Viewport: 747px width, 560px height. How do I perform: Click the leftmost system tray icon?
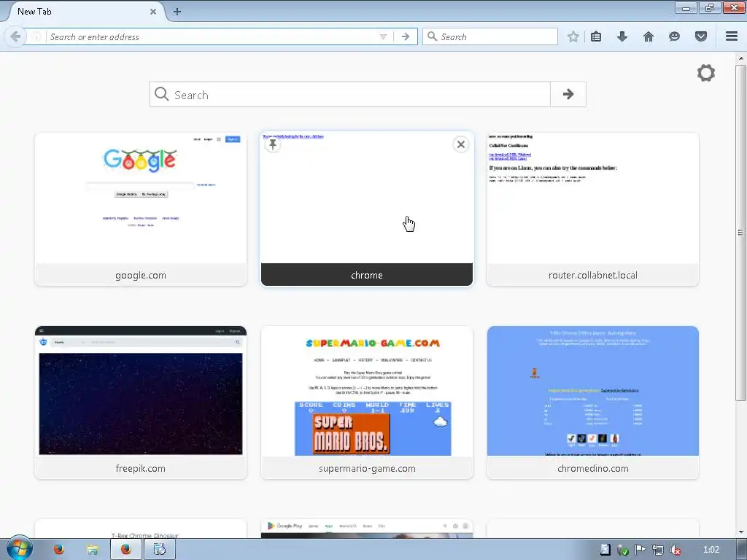tap(605, 550)
